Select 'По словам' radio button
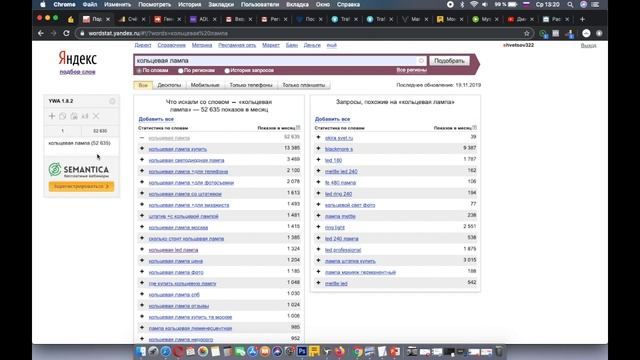 coord(139,71)
